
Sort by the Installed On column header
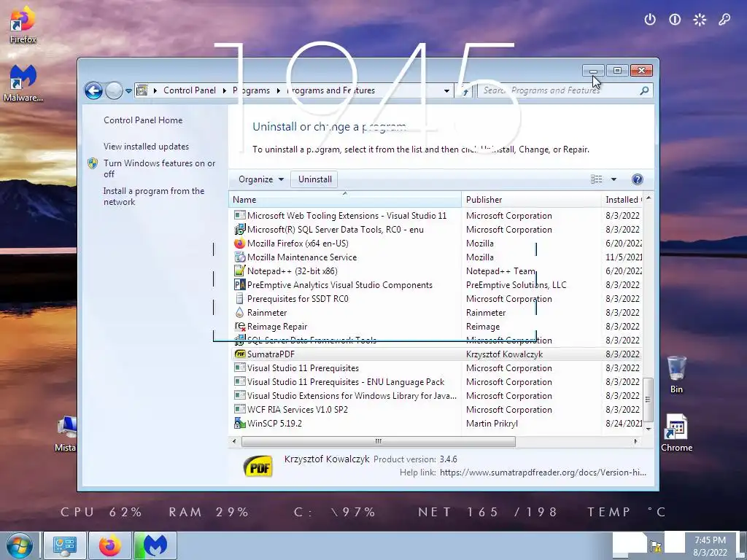[622, 200]
